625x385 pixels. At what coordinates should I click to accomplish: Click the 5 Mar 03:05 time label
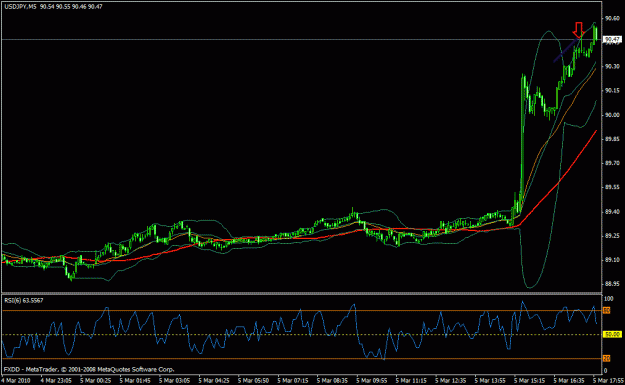[174, 381]
